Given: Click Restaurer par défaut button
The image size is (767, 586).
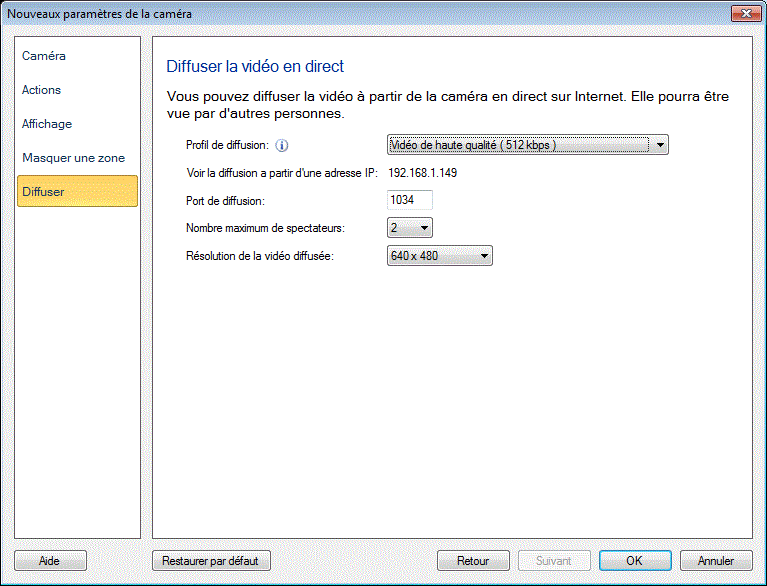Looking at the screenshot, I should pyautogui.click(x=211, y=561).
